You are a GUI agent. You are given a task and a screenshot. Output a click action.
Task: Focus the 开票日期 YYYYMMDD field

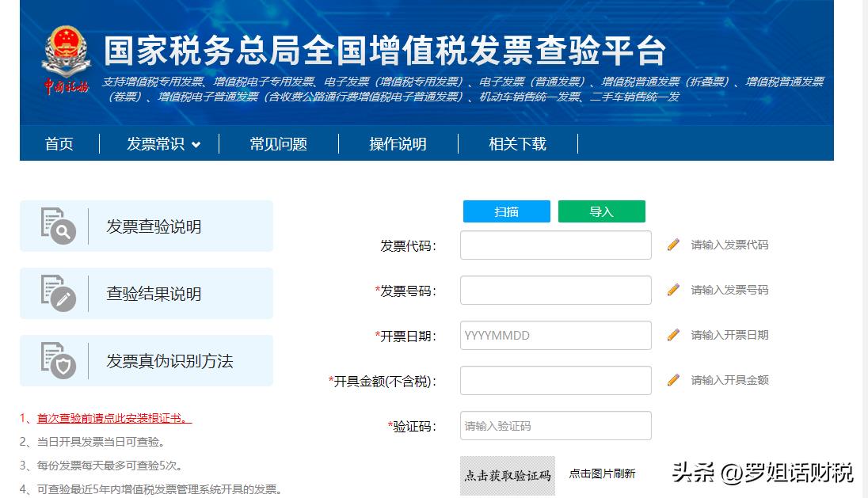(x=555, y=336)
